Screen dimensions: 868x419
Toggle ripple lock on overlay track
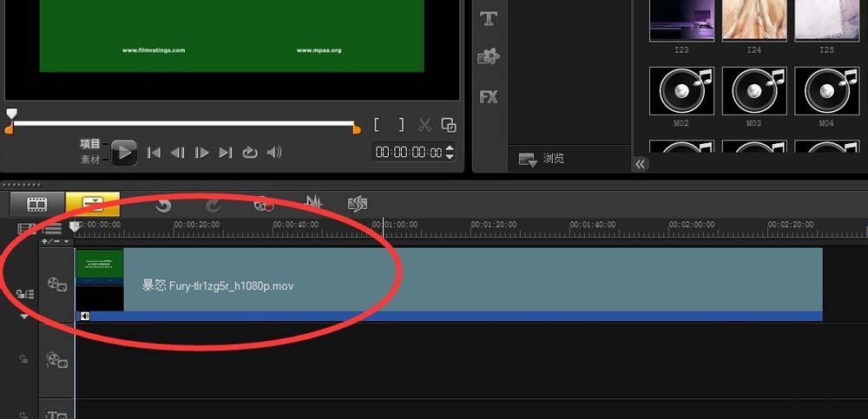23,359
